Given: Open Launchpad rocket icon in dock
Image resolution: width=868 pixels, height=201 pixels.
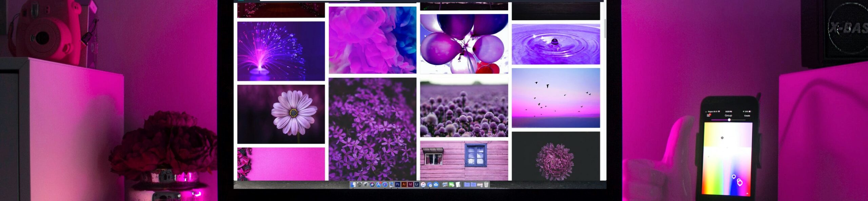Looking at the screenshot, I should point(366,185).
